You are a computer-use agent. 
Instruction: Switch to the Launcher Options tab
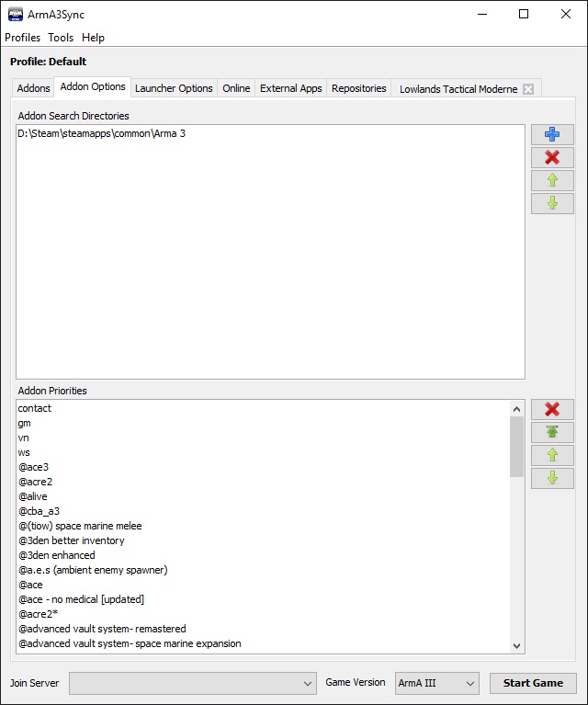point(174,88)
